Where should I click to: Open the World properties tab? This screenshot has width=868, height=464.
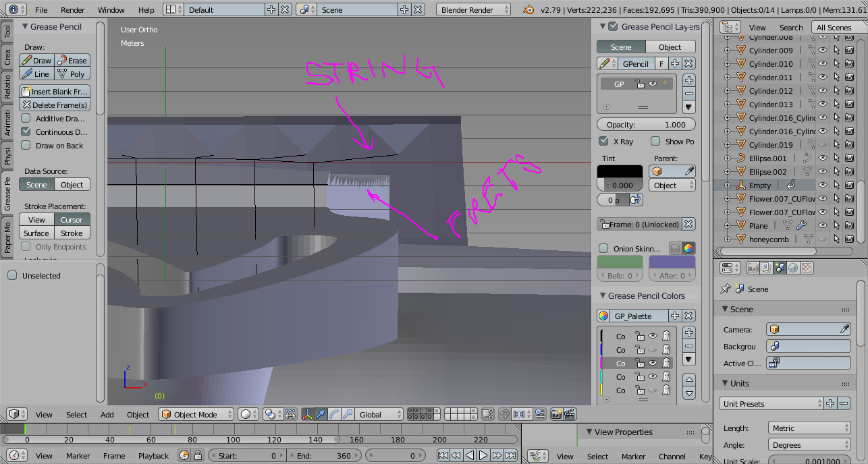(x=793, y=268)
